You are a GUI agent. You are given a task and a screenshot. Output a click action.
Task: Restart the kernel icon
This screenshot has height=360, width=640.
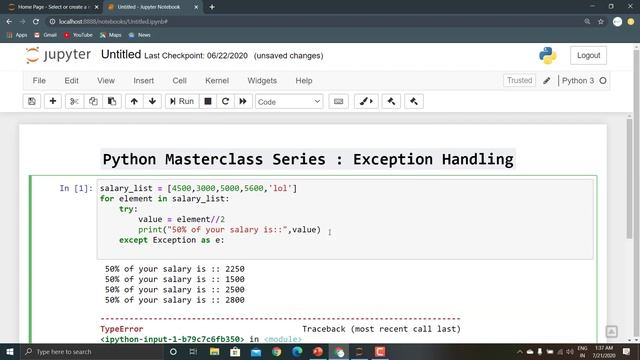coord(225,101)
